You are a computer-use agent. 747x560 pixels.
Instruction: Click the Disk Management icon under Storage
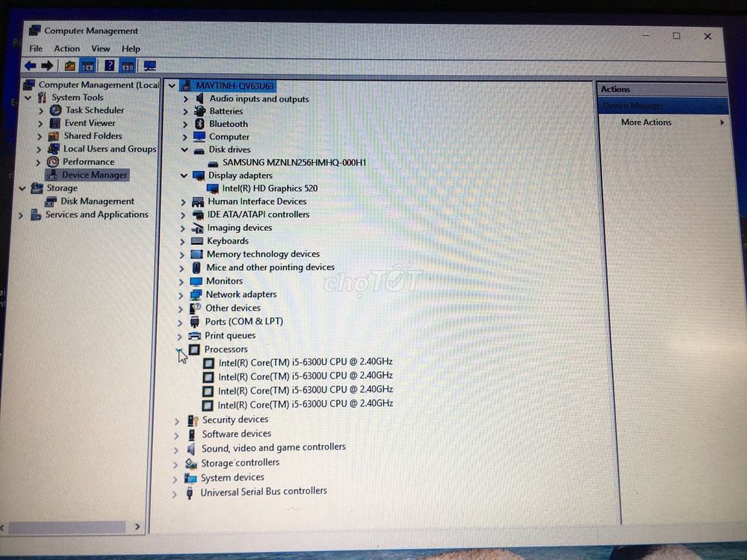pos(51,202)
